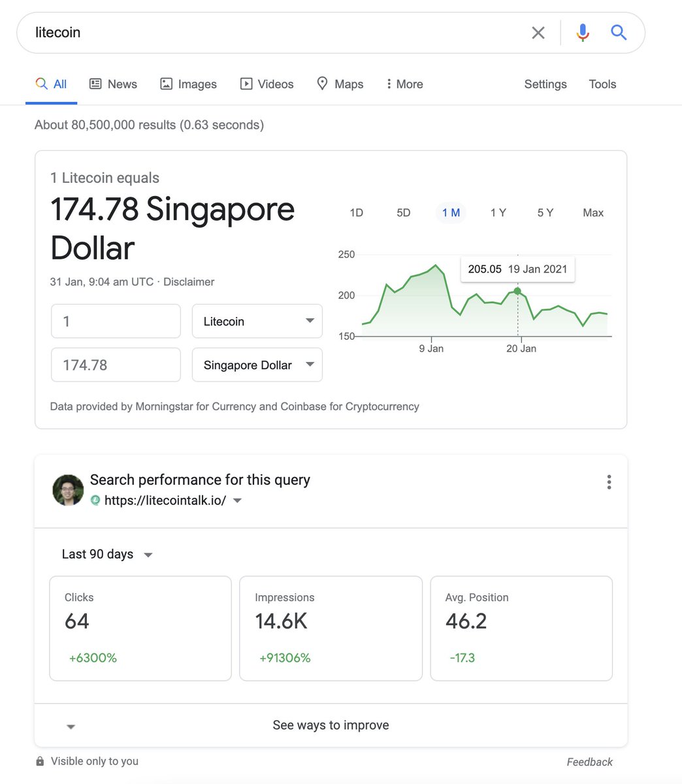682x784 pixels.
Task: Select the 5D chart range
Action: click(404, 213)
